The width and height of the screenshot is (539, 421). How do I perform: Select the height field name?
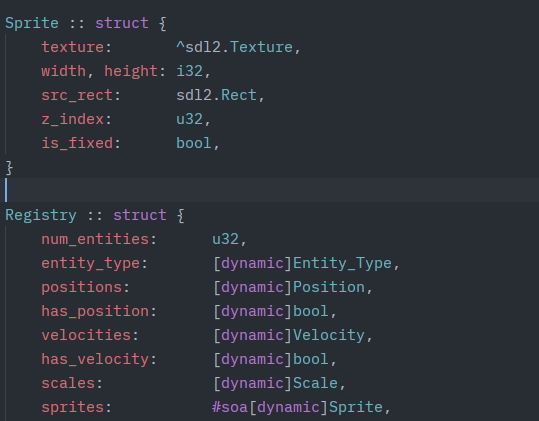point(131,71)
